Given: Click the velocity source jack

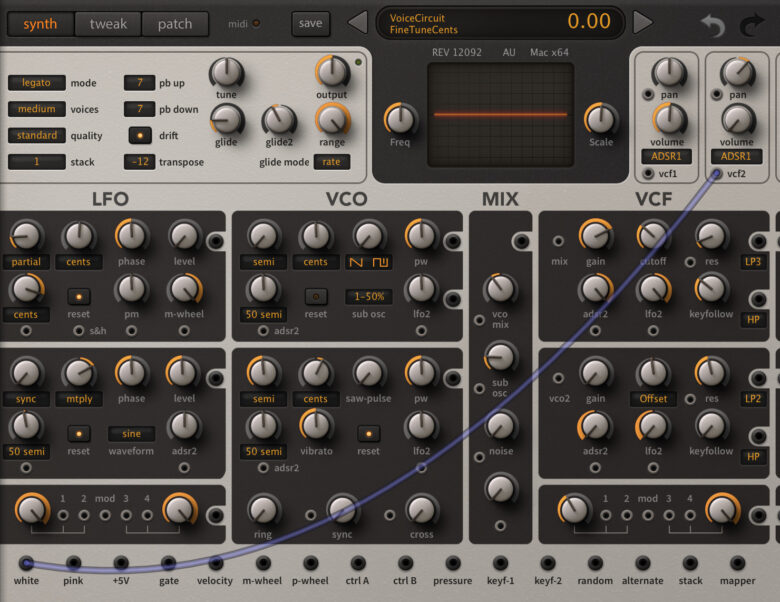Looking at the screenshot, I should [x=216, y=563].
